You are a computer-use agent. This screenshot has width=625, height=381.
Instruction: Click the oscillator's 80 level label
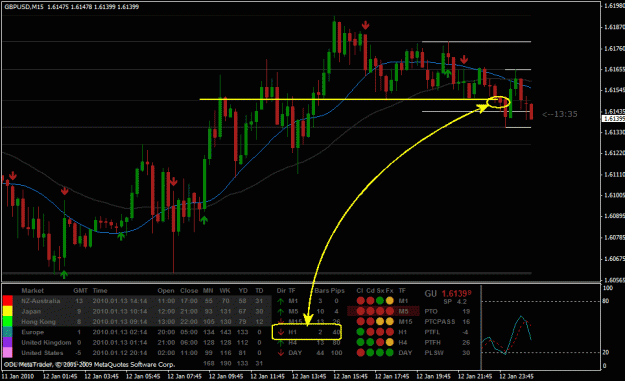605,301
